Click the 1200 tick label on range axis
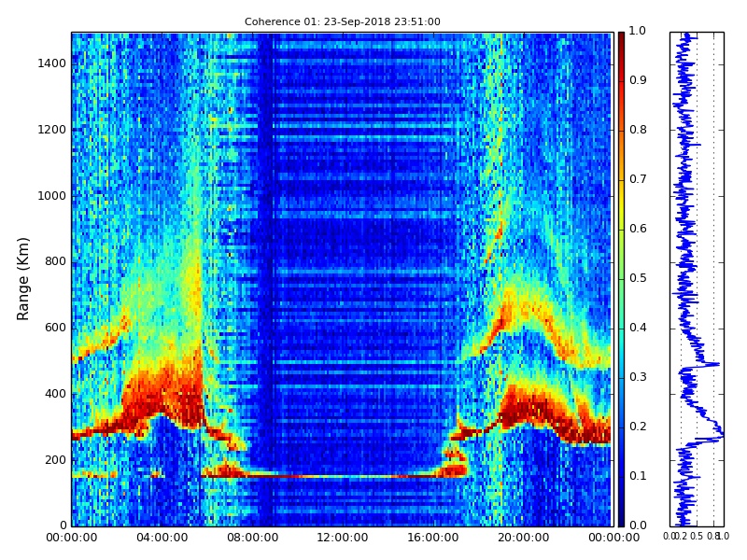The height and width of the screenshot is (560, 747). [x=52, y=130]
